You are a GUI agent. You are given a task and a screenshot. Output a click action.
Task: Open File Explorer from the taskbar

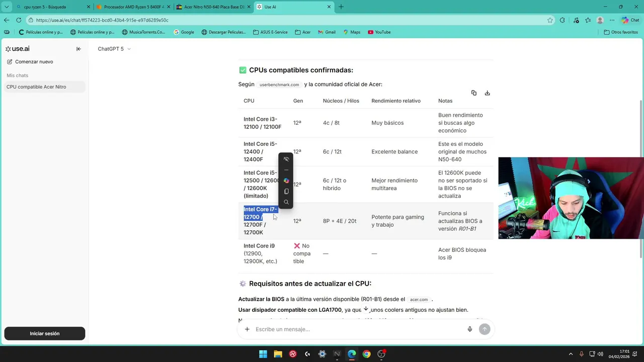click(278, 354)
